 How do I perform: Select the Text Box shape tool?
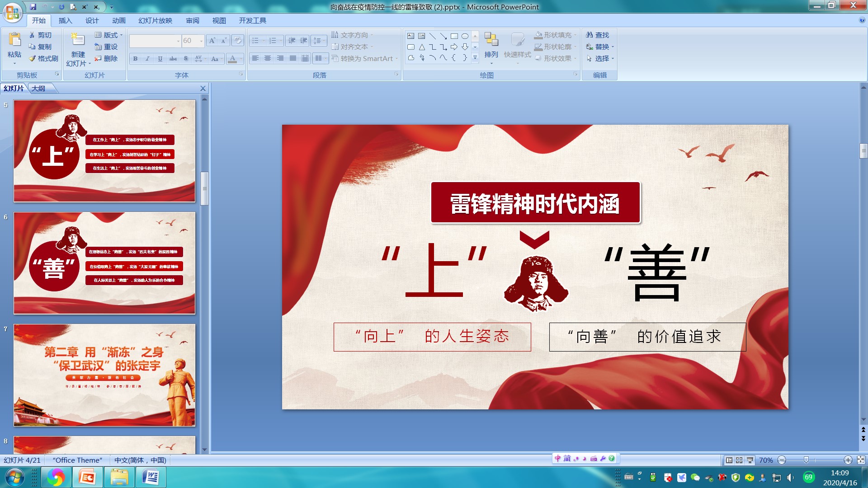click(x=410, y=36)
